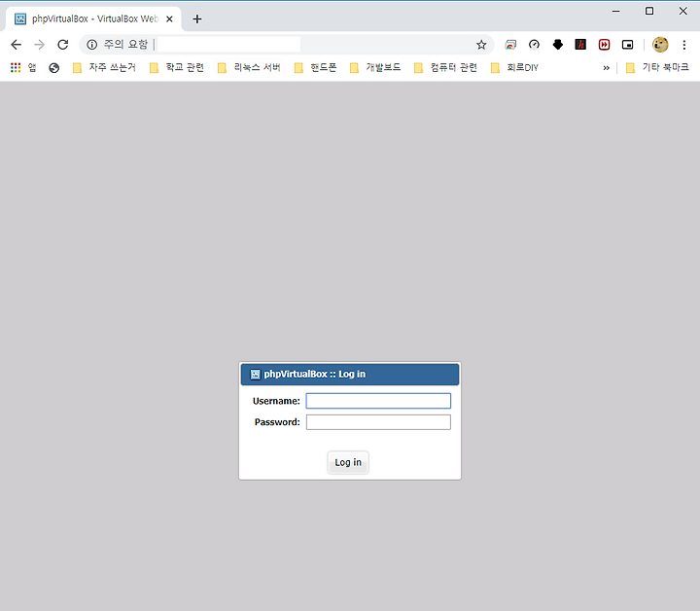The height and width of the screenshot is (611, 700).
Task: Reload the page with the refresh icon
Action: 63,44
